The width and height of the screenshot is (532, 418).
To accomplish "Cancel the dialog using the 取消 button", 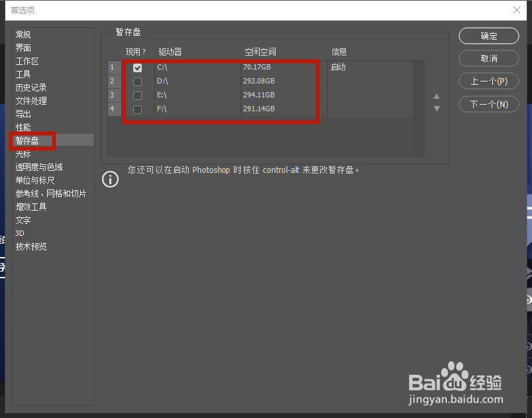I will click(488, 58).
